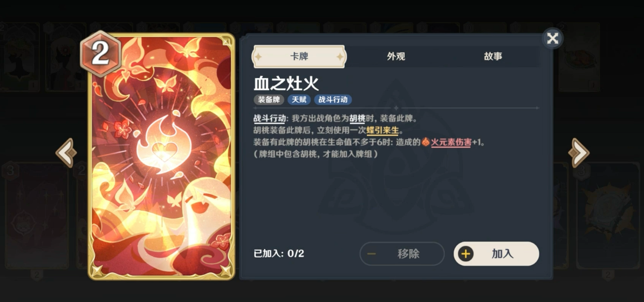Close the card detail panel
Image resolution: width=644 pixels, height=302 pixels.
(x=552, y=38)
